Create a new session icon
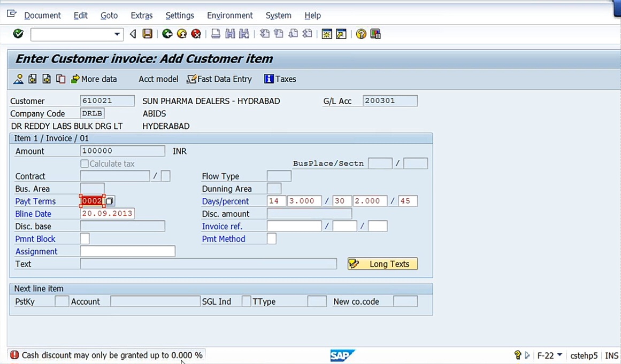The width and height of the screenshot is (621, 364). point(327,34)
